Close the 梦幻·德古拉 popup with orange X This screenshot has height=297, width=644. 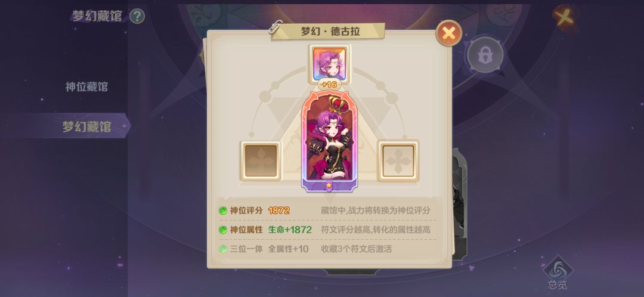click(x=448, y=33)
